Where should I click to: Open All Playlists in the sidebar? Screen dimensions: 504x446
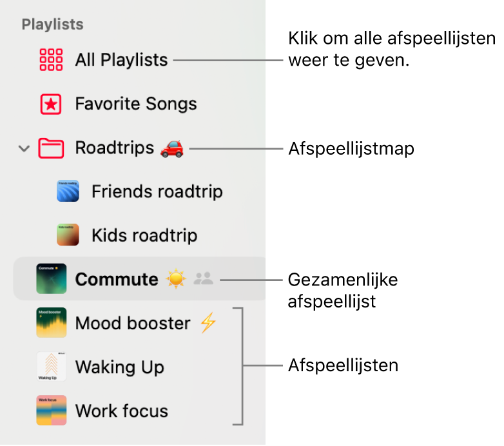pos(121,60)
